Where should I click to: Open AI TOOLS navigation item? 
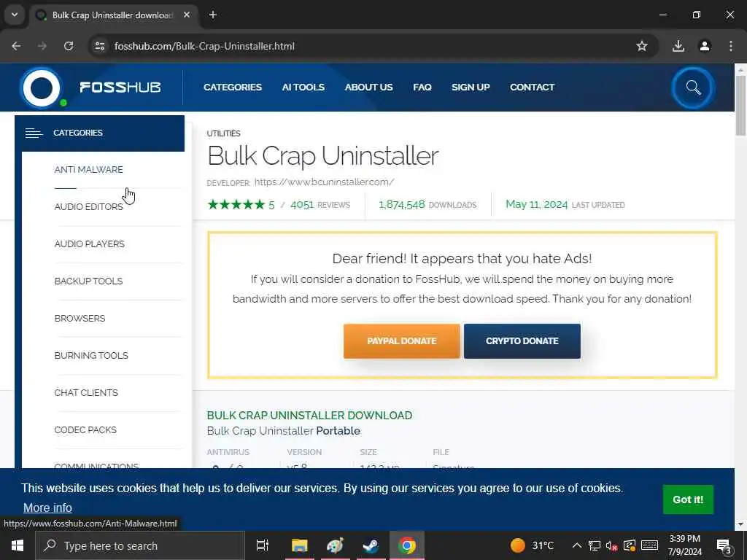click(303, 87)
